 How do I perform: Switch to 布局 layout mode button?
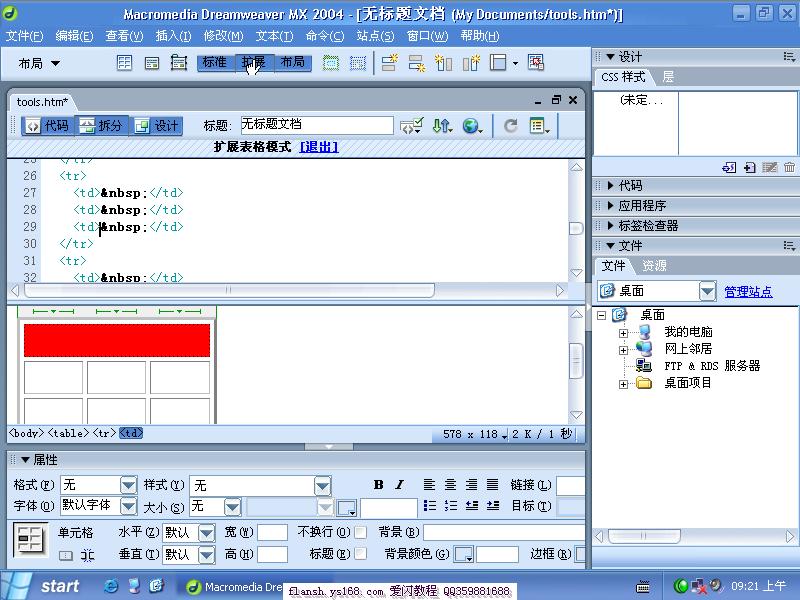coord(293,63)
